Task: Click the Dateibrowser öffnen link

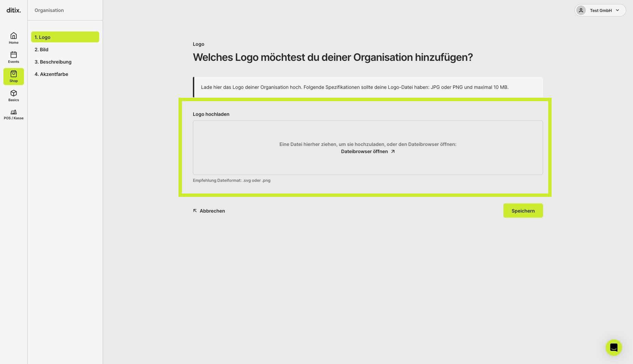Action: [x=368, y=151]
